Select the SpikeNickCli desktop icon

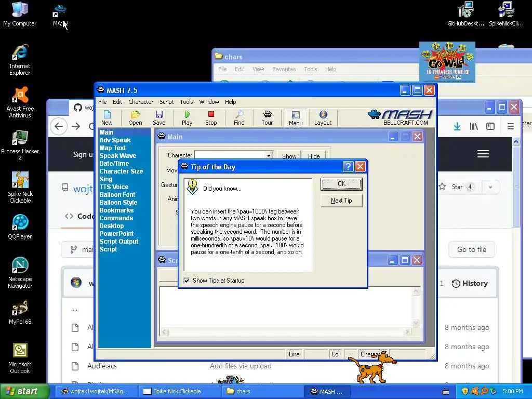click(x=506, y=14)
